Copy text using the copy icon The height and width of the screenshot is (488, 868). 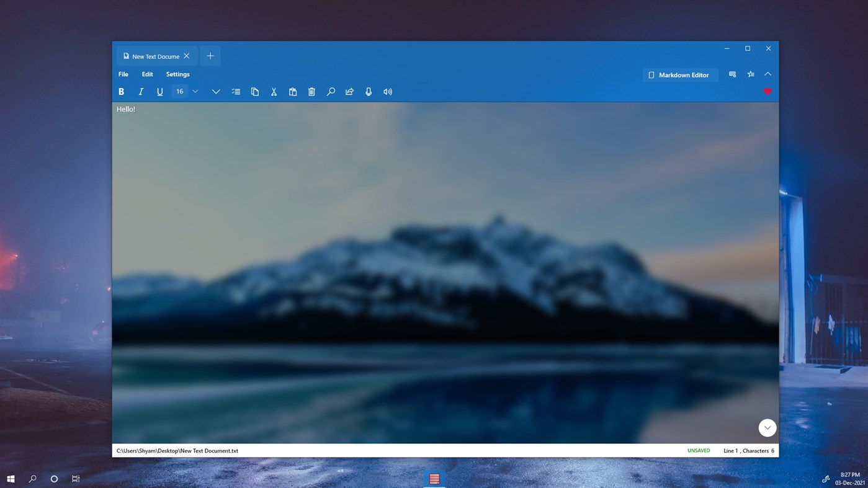coord(254,91)
